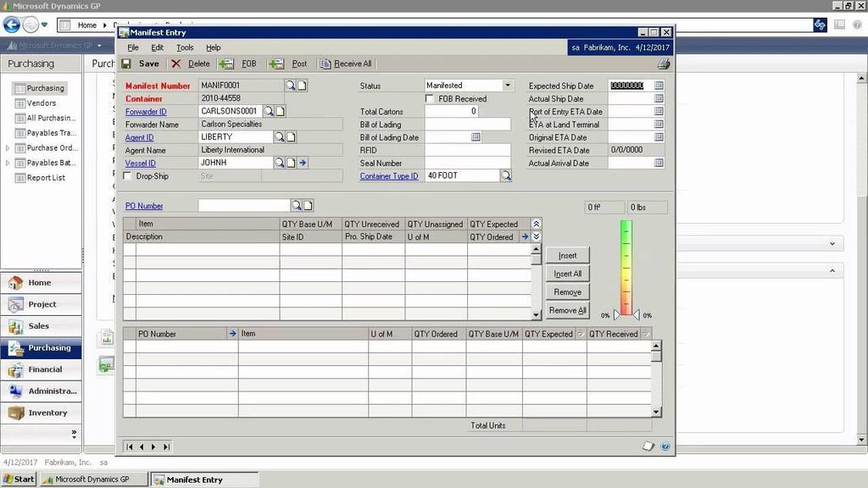Viewport: 868px width, 488px height.
Task: Click the Bill of Lading input field
Action: pos(467,124)
